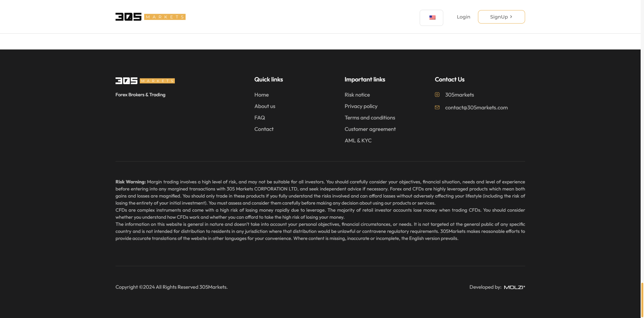644x318 pixels.
Task: Open the FAQ link
Action: coord(259,118)
